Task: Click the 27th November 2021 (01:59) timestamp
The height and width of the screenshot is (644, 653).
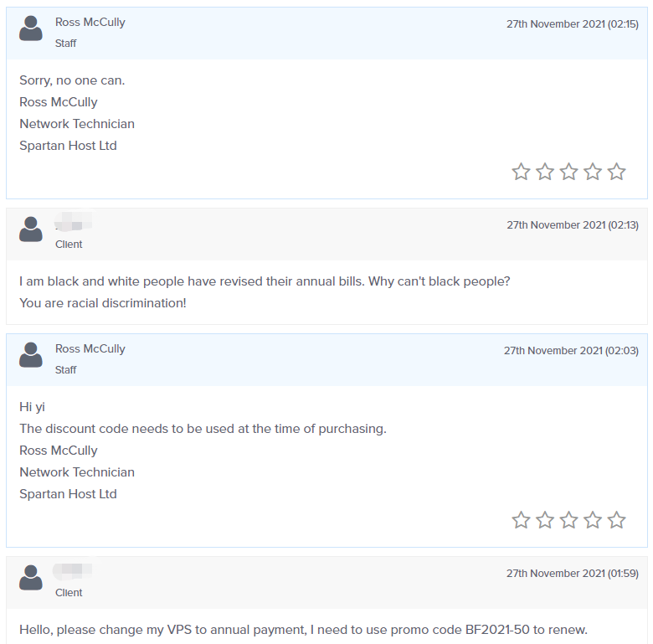Action: (572, 574)
